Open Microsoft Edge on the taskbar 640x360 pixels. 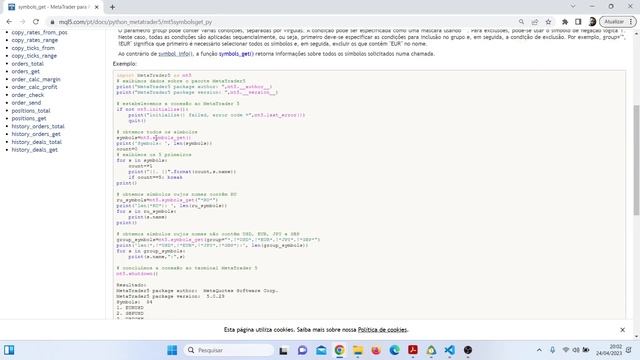click(x=394, y=350)
